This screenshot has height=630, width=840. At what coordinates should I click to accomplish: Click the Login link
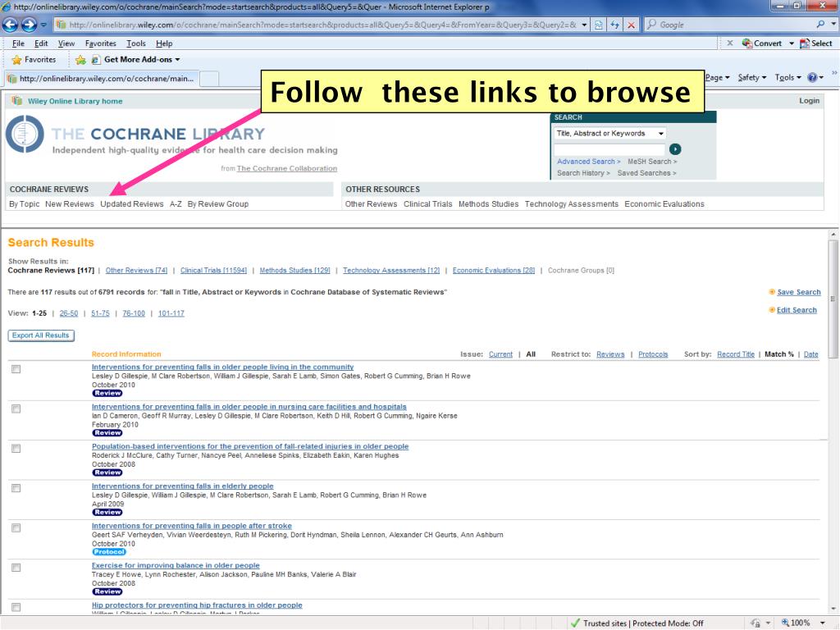[x=809, y=101]
